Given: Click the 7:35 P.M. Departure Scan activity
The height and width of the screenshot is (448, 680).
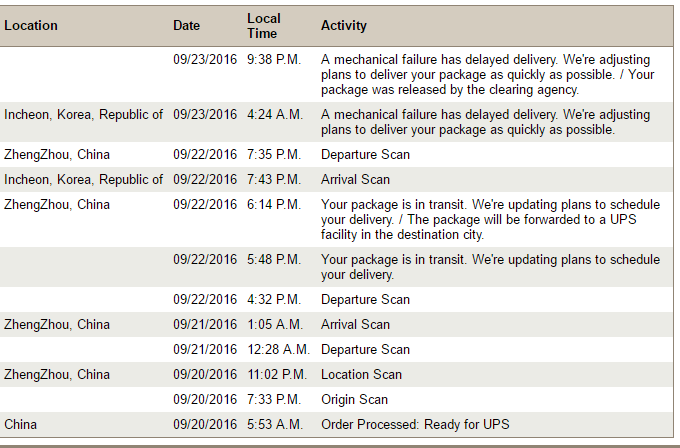Looking at the screenshot, I should point(365,155).
